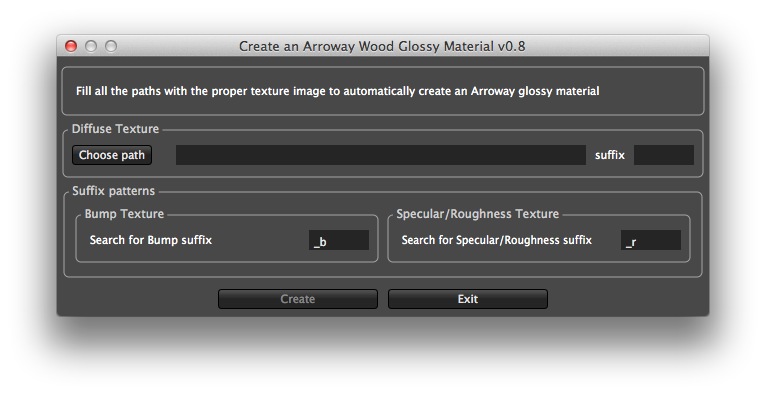
Task: Minimize the window using the title bar button
Action: click(91, 46)
